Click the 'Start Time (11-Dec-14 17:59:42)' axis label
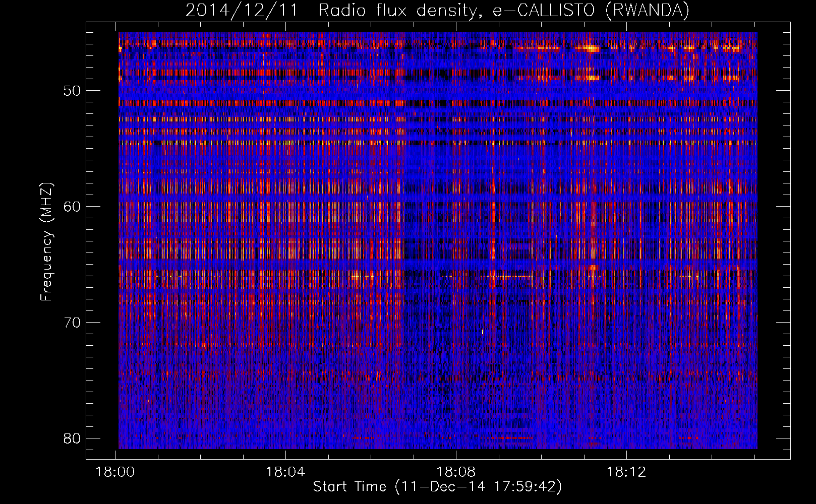Viewport: 816px width, 504px height. [x=437, y=487]
